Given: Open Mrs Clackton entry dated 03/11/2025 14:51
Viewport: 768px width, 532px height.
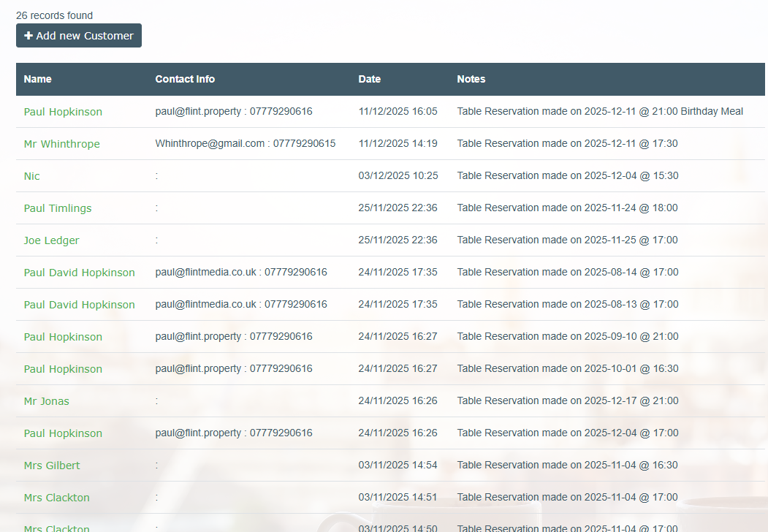Looking at the screenshot, I should [56, 498].
